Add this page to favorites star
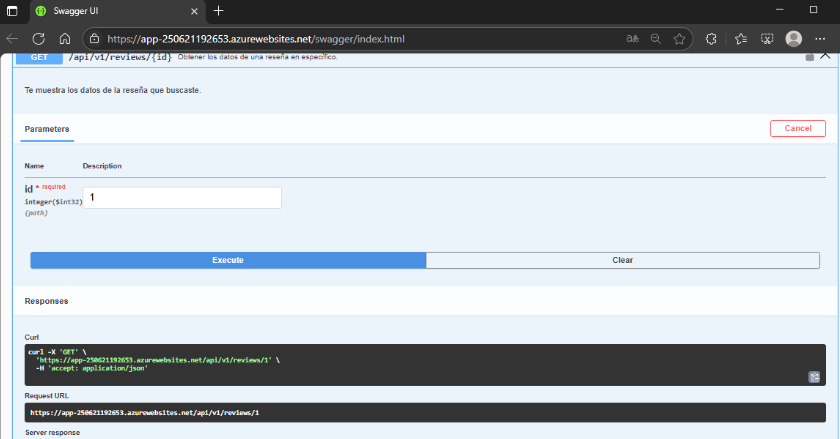 tap(679, 39)
